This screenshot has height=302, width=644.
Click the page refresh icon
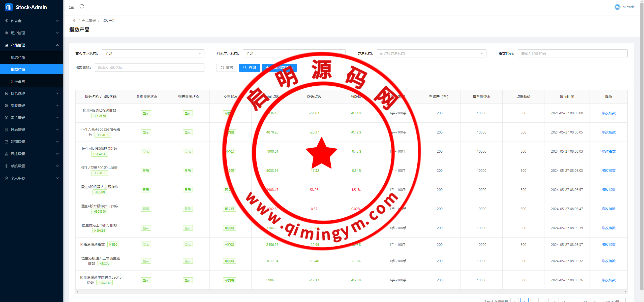(x=82, y=7)
